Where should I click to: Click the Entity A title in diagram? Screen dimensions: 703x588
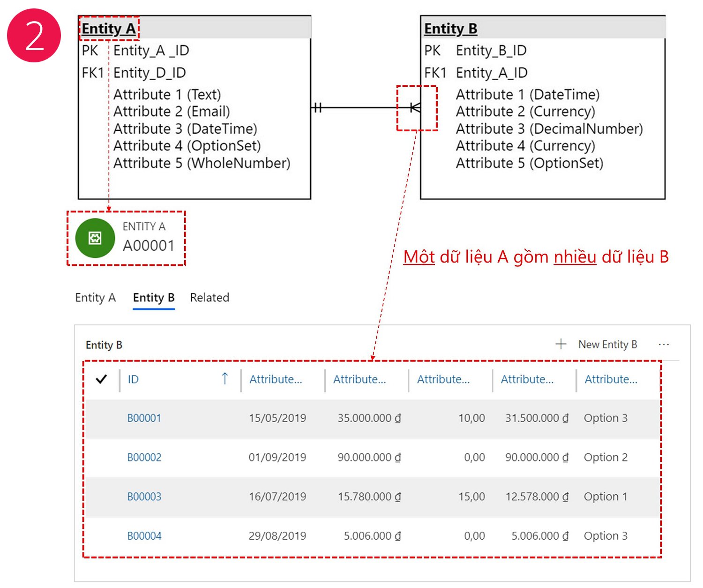point(109,29)
